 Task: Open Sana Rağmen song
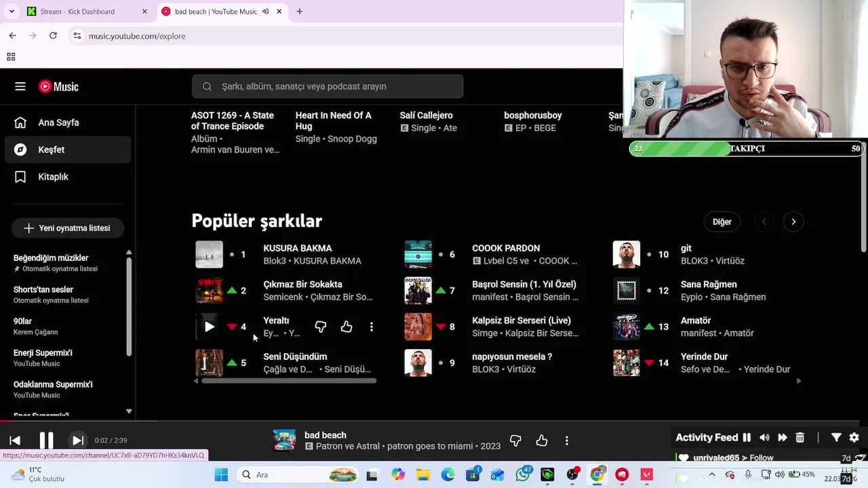[x=709, y=285]
